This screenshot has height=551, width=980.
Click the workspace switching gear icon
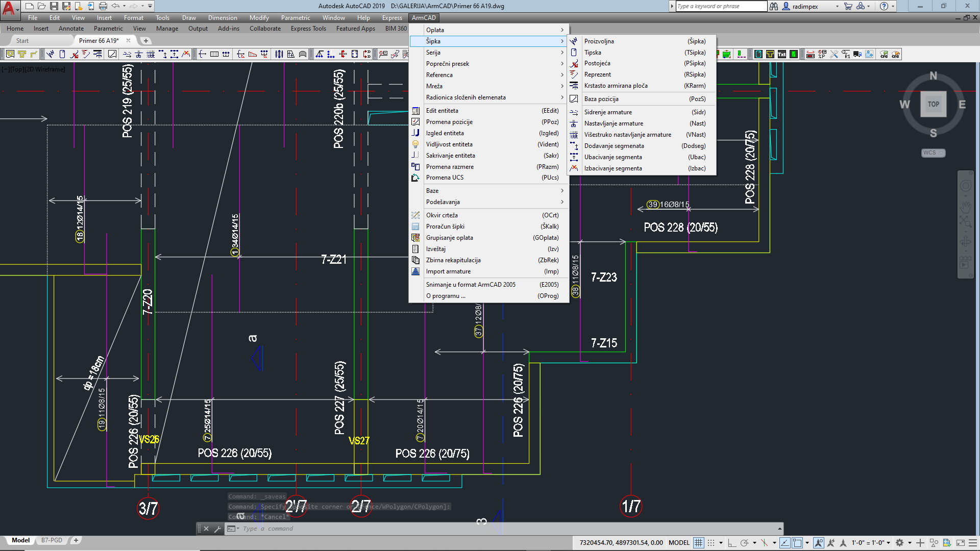point(899,543)
